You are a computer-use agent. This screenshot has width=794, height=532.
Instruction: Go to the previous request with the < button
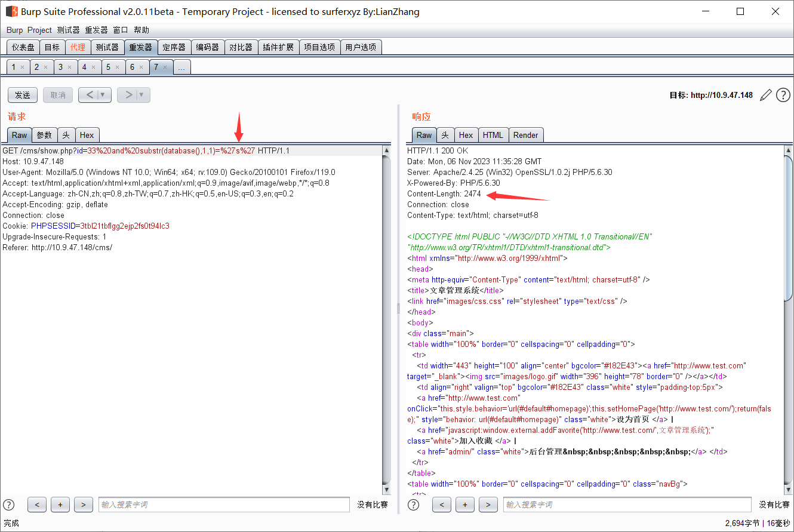tap(89, 95)
